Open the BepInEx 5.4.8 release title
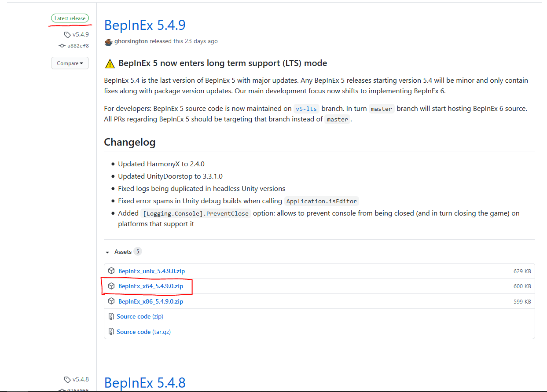 (145, 382)
